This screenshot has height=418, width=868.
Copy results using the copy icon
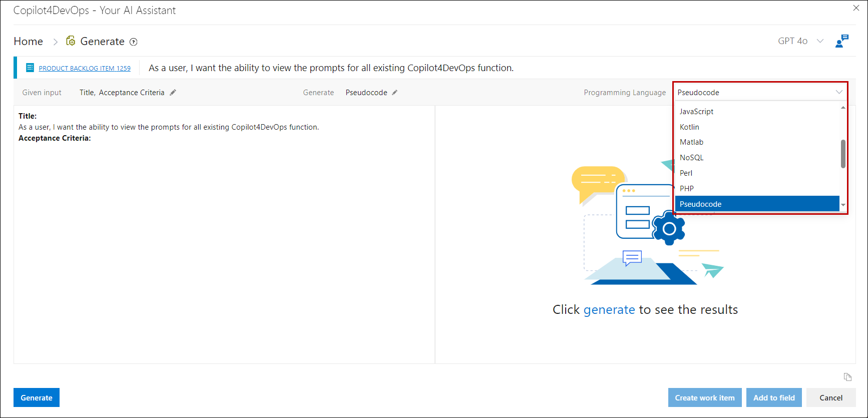847,377
